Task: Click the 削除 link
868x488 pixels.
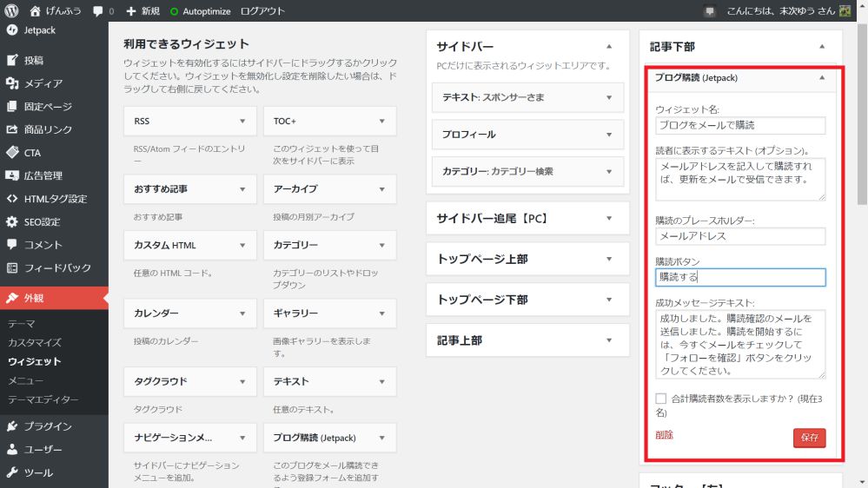Action: click(x=665, y=435)
